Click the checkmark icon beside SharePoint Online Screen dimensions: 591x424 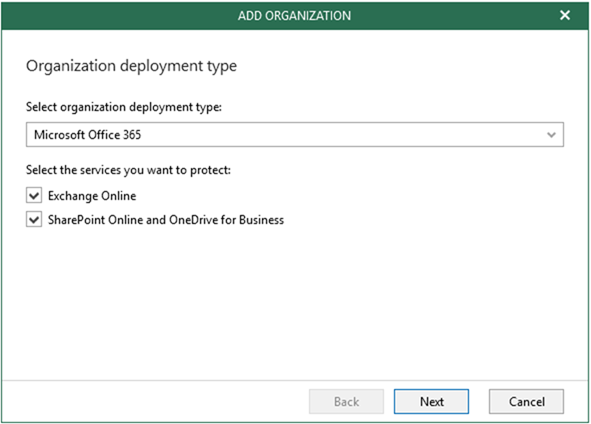point(34,219)
